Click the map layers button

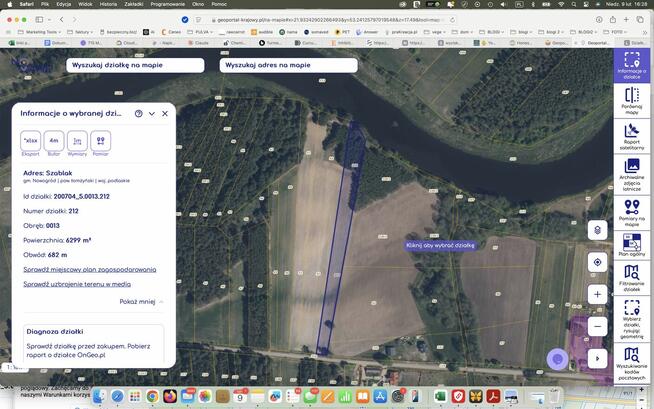597,230
